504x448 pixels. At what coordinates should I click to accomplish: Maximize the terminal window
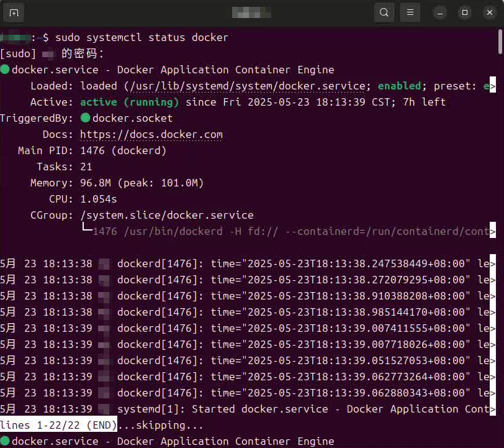pos(464,12)
